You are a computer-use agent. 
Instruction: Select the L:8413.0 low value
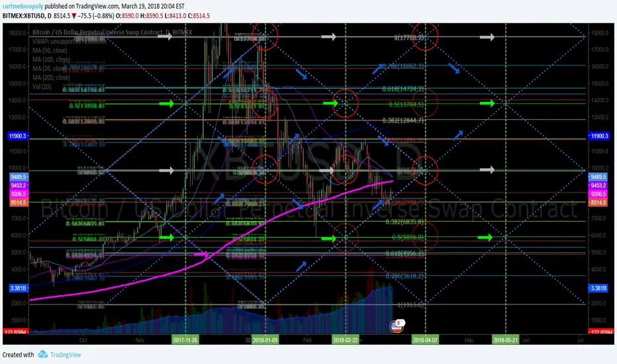coord(175,16)
